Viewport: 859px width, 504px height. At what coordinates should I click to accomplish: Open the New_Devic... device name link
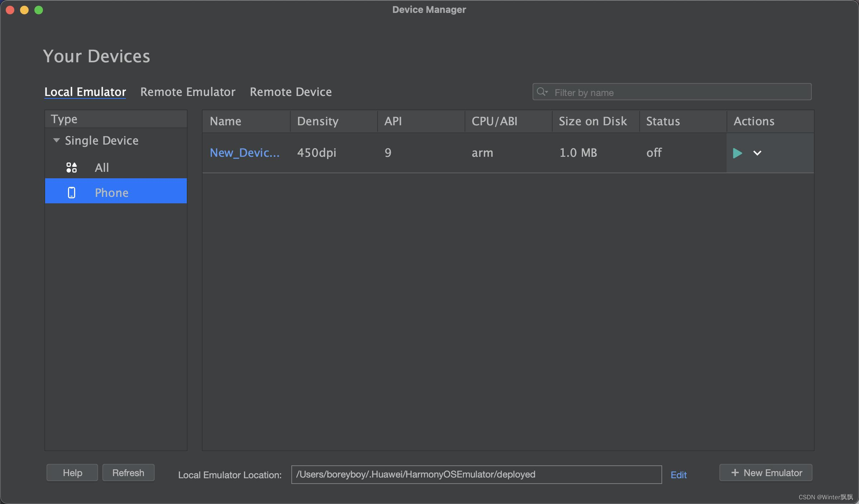pyautogui.click(x=244, y=153)
